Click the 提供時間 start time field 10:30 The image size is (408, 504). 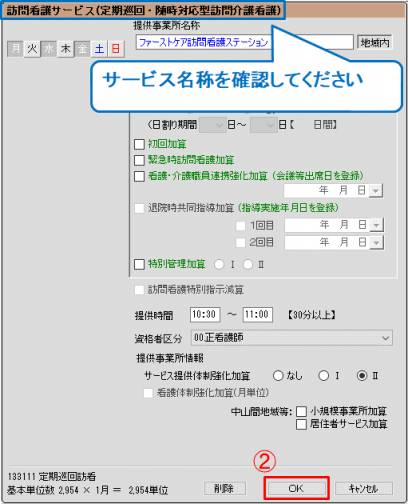pyautogui.click(x=205, y=315)
